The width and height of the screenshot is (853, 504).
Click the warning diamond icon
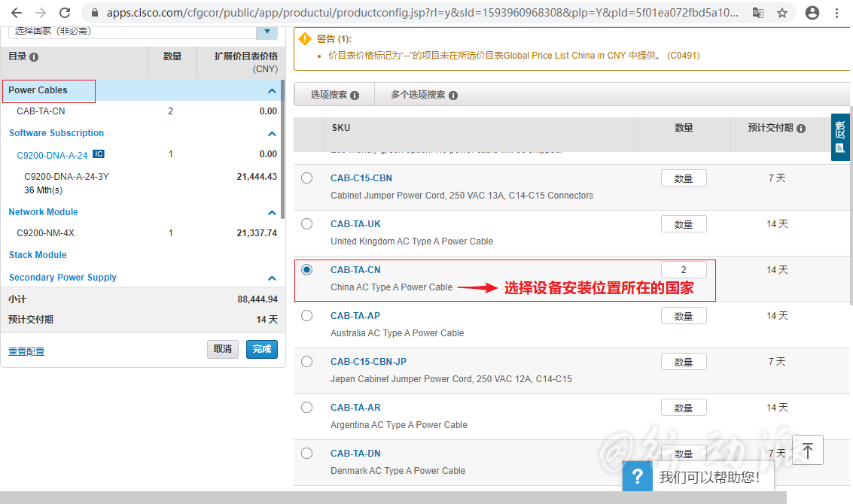point(305,38)
